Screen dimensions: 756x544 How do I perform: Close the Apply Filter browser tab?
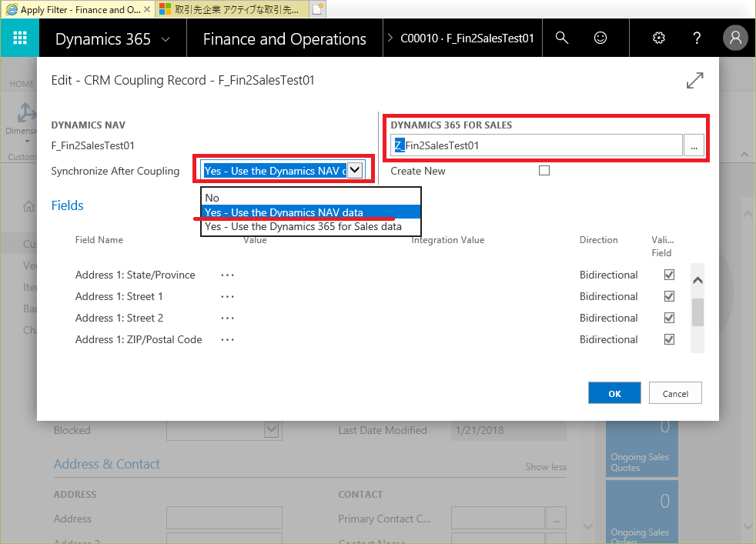click(x=147, y=9)
